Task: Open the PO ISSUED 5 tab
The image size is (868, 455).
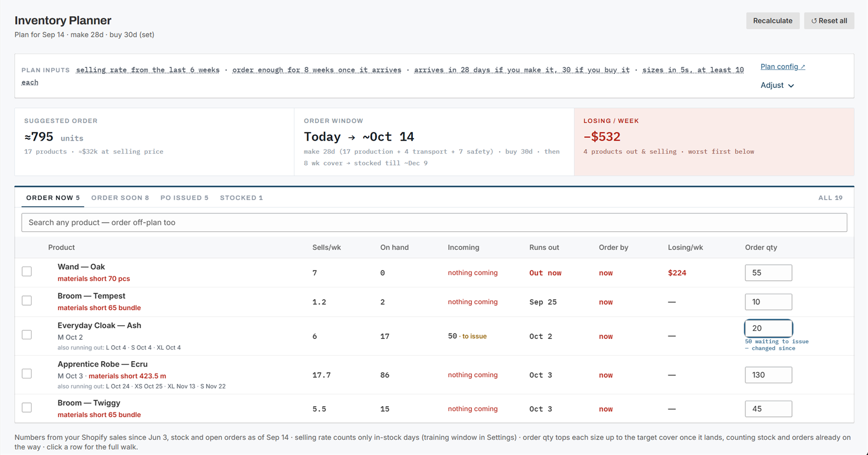Action: pyautogui.click(x=184, y=198)
